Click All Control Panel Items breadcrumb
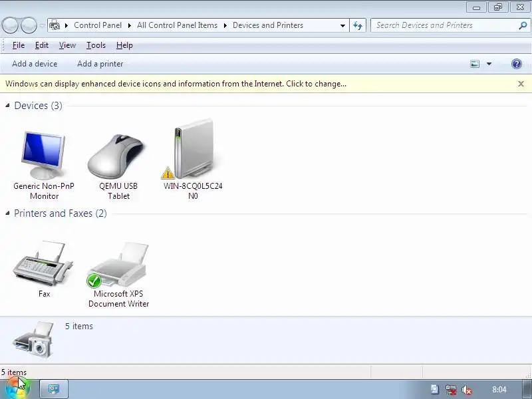Image resolution: width=532 pixels, height=399 pixels. pos(177,25)
